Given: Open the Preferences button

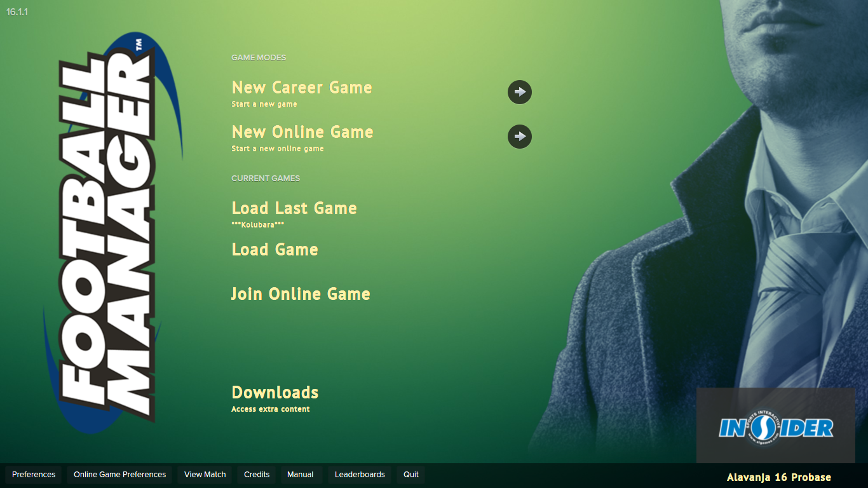Looking at the screenshot, I should point(34,475).
